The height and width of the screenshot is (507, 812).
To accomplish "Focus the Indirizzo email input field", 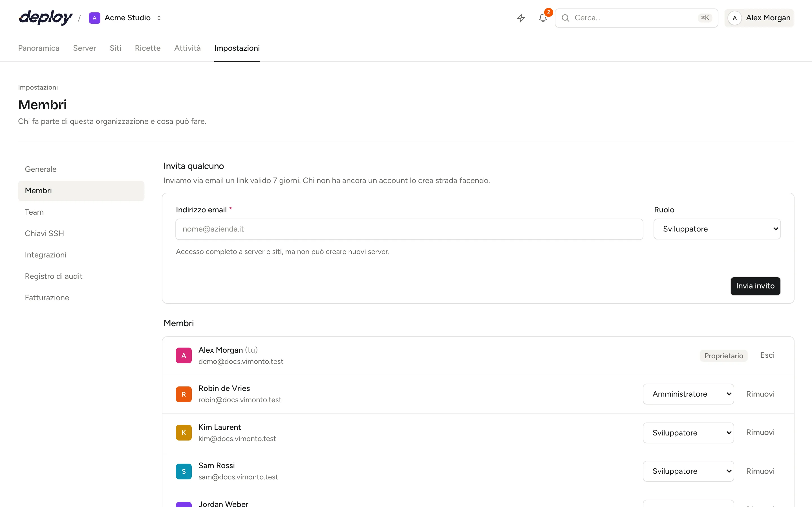I will coord(409,229).
